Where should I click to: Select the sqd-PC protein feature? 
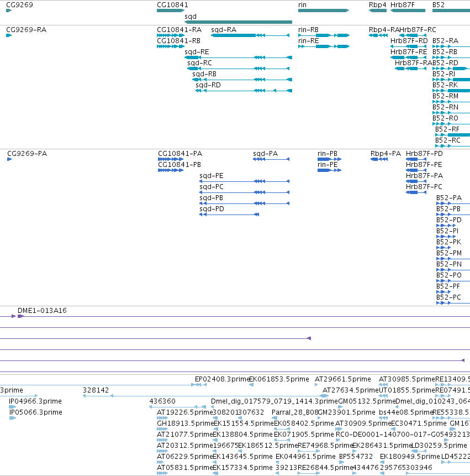pos(245,192)
